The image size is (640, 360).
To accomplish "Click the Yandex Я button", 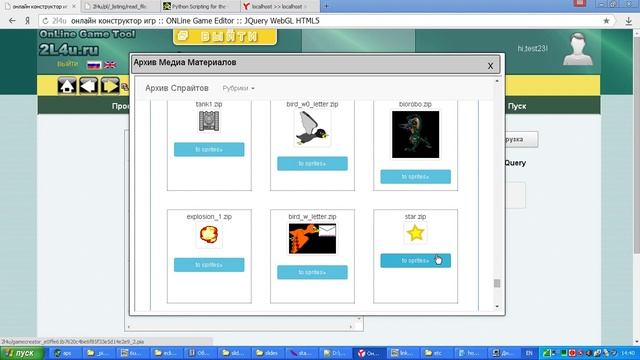I will click(27, 21).
